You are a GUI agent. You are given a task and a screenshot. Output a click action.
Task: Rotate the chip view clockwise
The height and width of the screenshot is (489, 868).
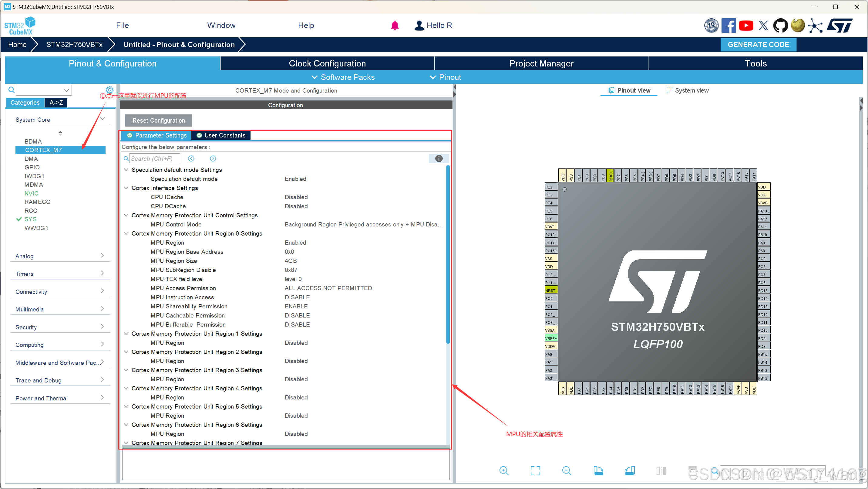(598, 470)
